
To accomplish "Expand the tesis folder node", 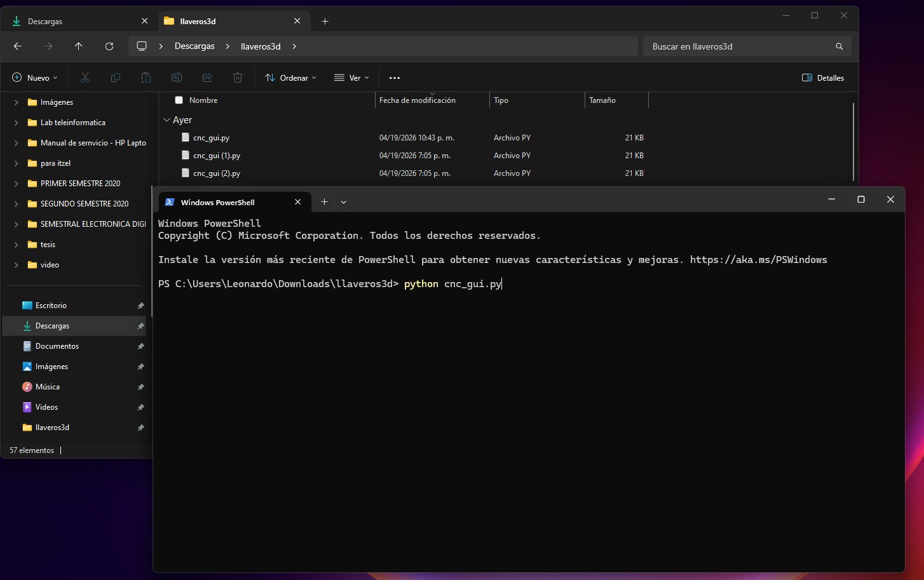I will (17, 245).
